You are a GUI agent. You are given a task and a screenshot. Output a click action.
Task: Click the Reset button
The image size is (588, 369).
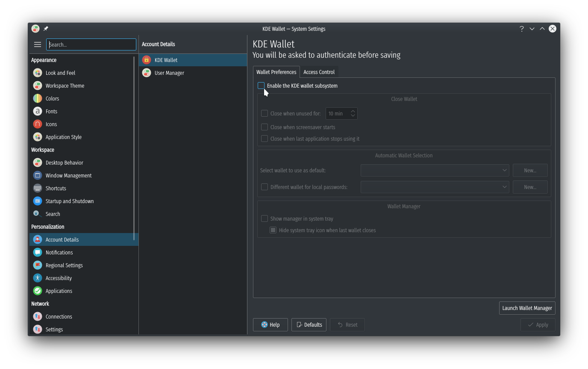coord(347,325)
